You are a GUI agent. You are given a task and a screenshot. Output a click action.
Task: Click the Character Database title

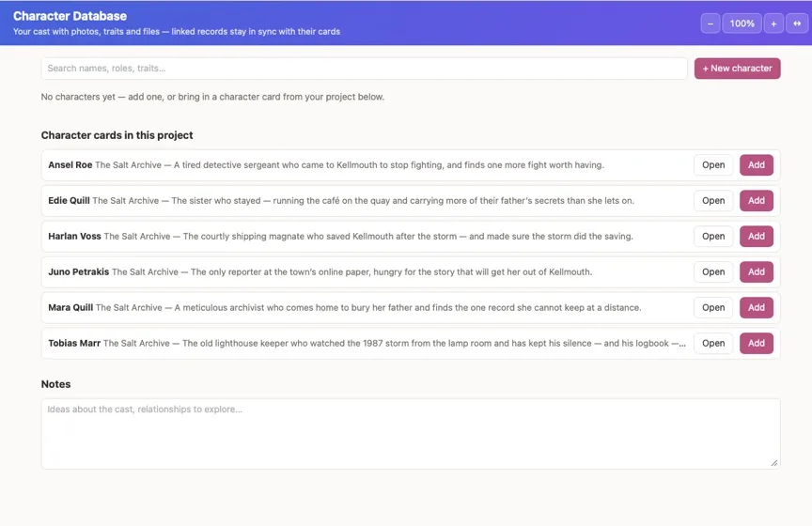tap(70, 16)
